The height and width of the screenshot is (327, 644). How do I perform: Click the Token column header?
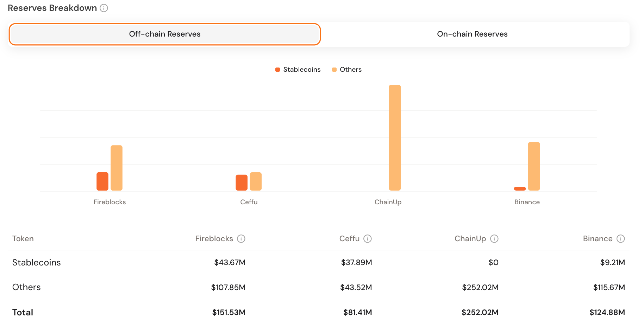(23, 238)
